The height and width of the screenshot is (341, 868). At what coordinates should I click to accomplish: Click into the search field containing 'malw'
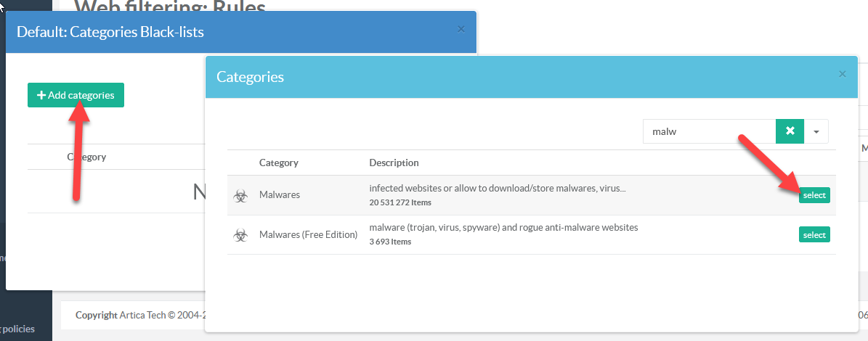[x=708, y=131]
